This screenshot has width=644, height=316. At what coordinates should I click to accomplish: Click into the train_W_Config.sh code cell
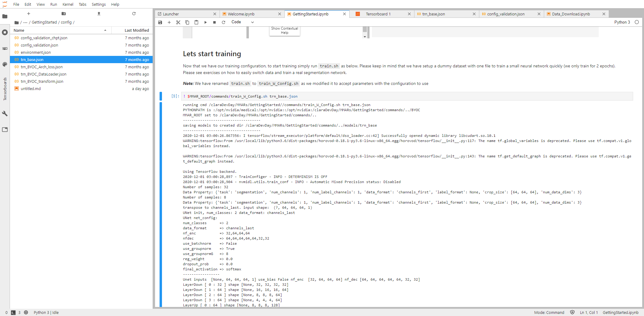point(407,96)
